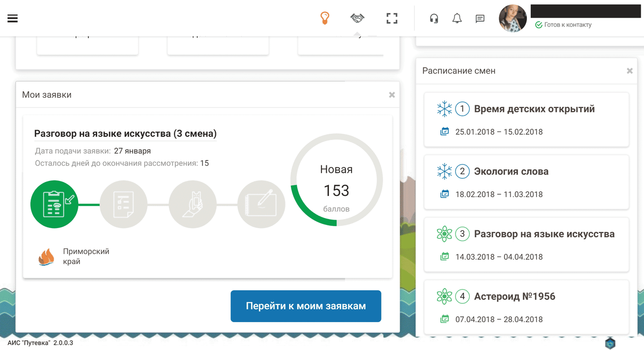The width and height of the screenshot is (644, 350).
Task: Click the user profile avatar
Action: coord(513,19)
